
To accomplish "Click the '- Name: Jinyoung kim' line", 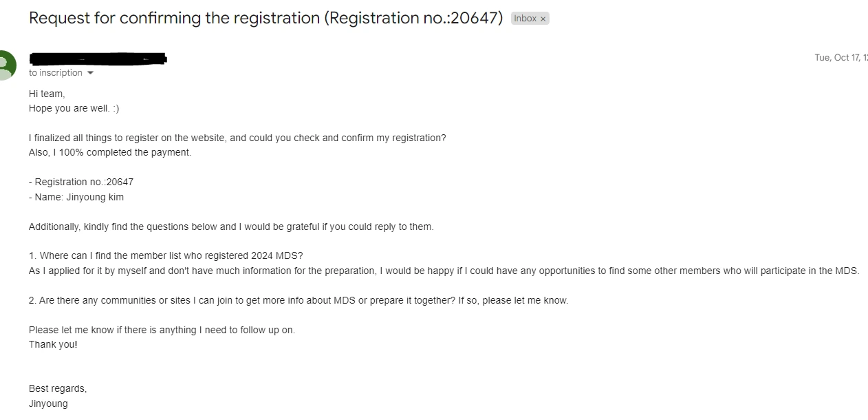I will pyautogui.click(x=76, y=197).
